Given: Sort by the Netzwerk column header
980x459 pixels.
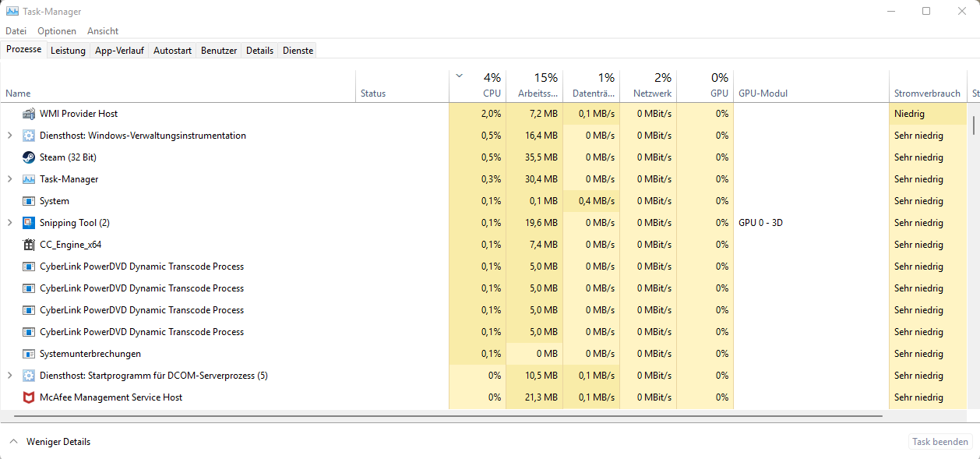Looking at the screenshot, I should [x=648, y=86].
